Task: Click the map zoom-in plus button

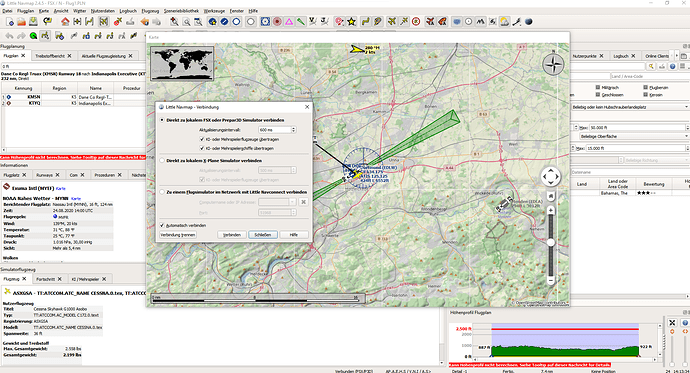Action: click(551, 211)
